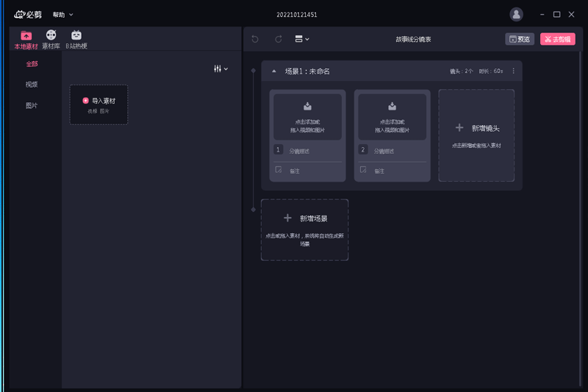This screenshot has height=392, width=588.
Task: Select the 全部 category in sidebar
Action: (32, 64)
